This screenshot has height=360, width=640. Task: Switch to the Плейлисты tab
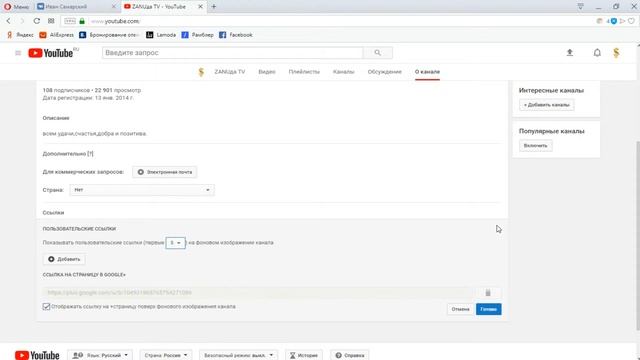click(304, 71)
